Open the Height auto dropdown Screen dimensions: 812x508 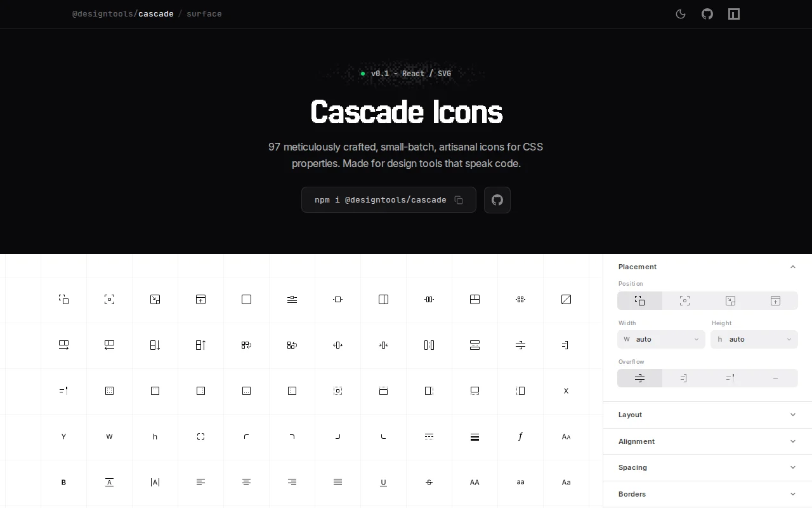(754, 339)
